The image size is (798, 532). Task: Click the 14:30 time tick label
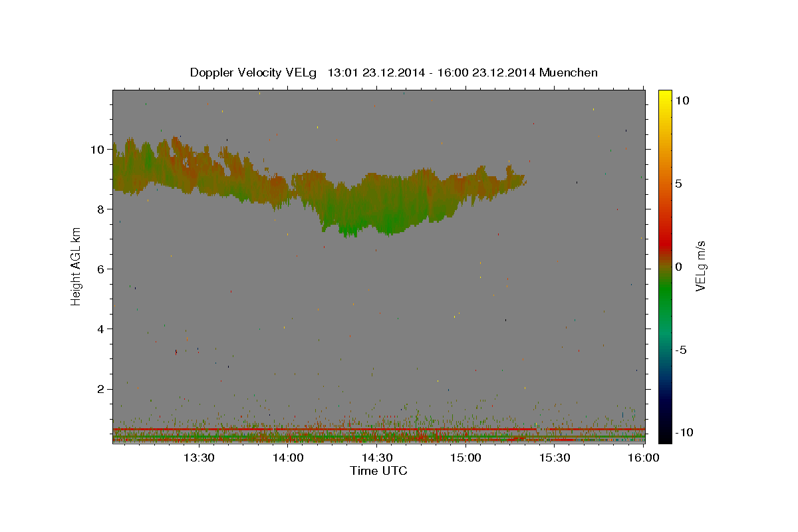pyautogui.click(x=377, y=458)
